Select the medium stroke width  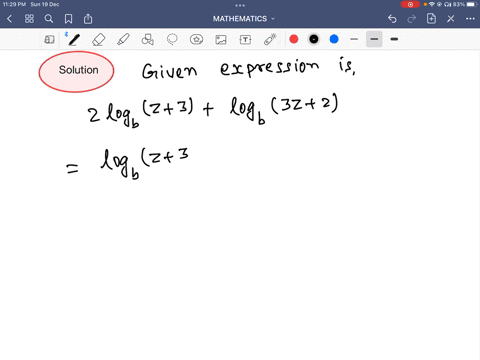click(374, 39)
